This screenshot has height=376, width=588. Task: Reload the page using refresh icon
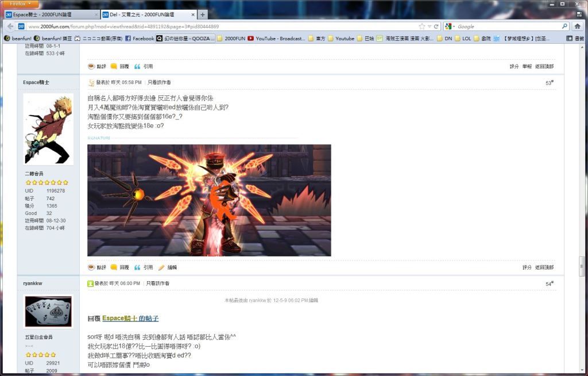(436, 26)
